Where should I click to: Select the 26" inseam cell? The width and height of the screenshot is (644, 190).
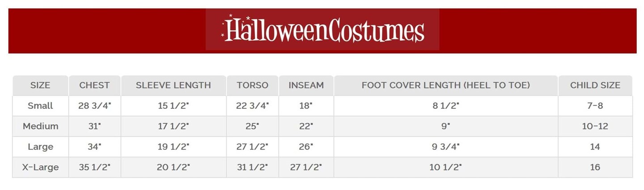(306, 147)
